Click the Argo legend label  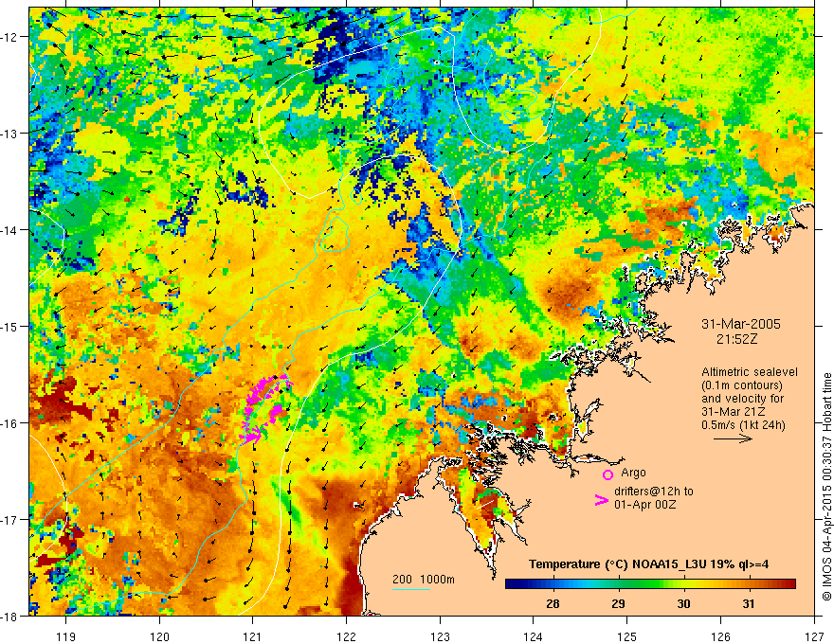pos(633,473)
